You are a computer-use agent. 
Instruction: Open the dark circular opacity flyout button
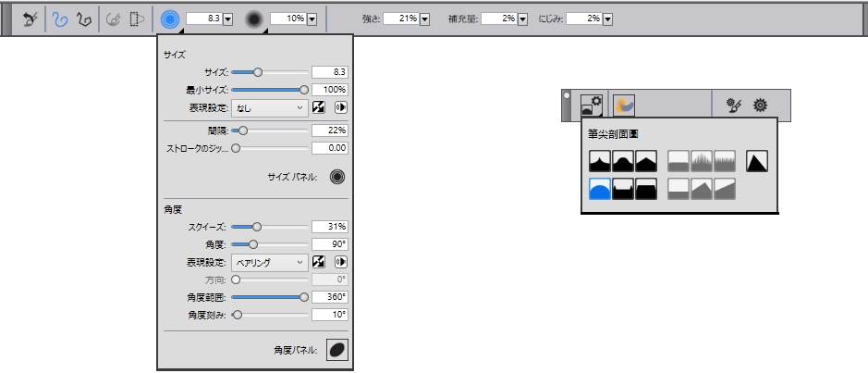click(x=254, y=19)
